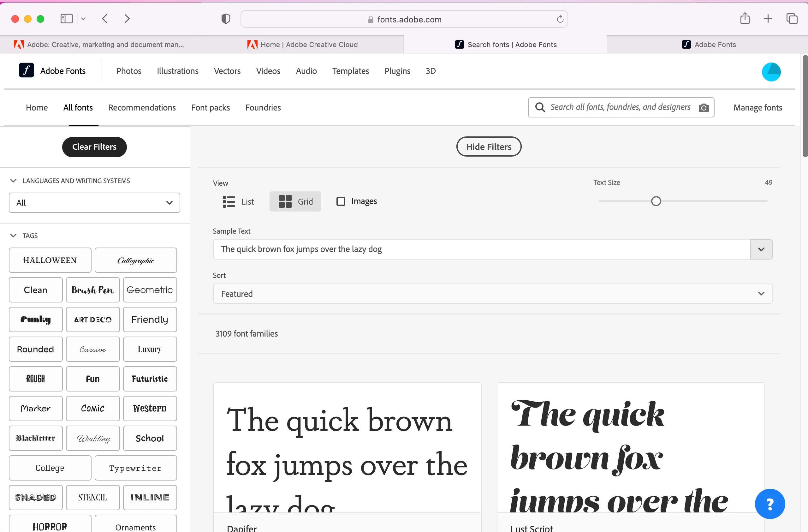Image resolution: width=808 pixels, height=532 pixels.
Task: Click the Adobe Fonts logo icon
Action: click(x=27, y=71)
